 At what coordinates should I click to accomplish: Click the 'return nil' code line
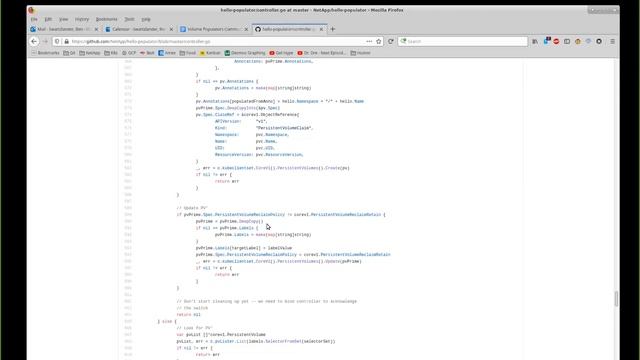click(189, 315)
